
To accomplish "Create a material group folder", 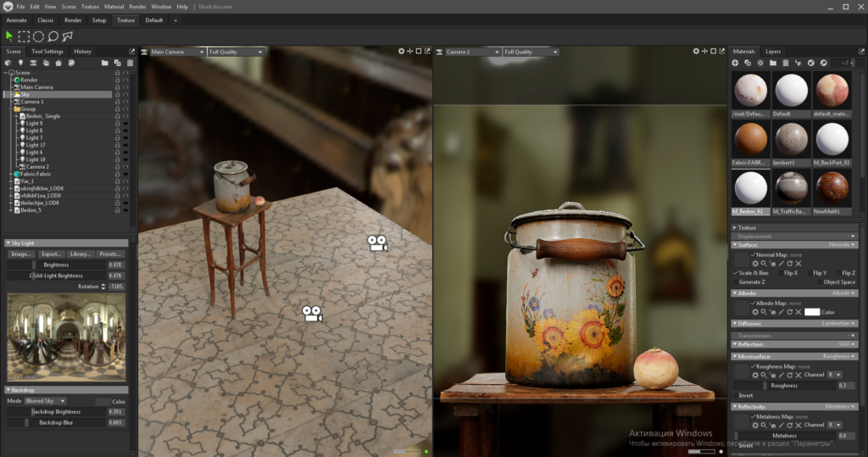I will click(773, 63).
